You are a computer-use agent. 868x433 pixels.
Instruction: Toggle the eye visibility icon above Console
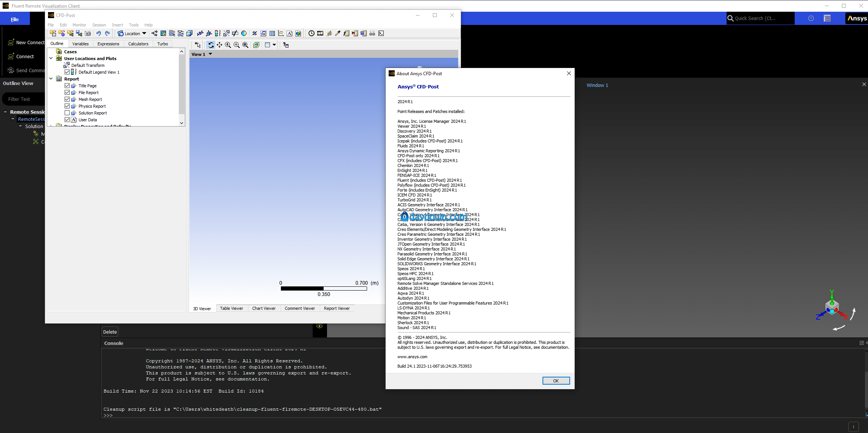(319, 326)
